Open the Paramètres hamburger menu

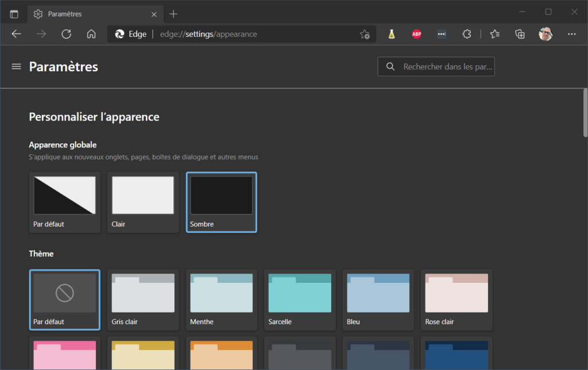pos(16,67)
